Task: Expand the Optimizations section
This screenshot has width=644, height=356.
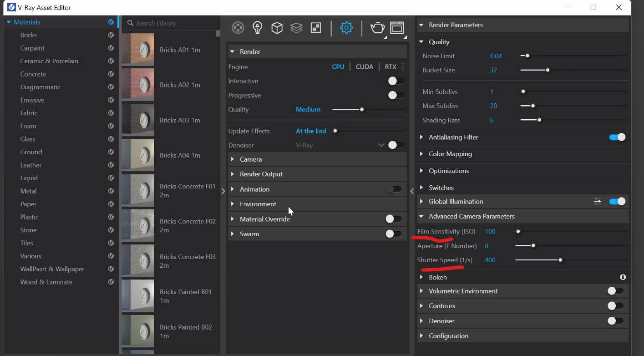Action: 523,171
